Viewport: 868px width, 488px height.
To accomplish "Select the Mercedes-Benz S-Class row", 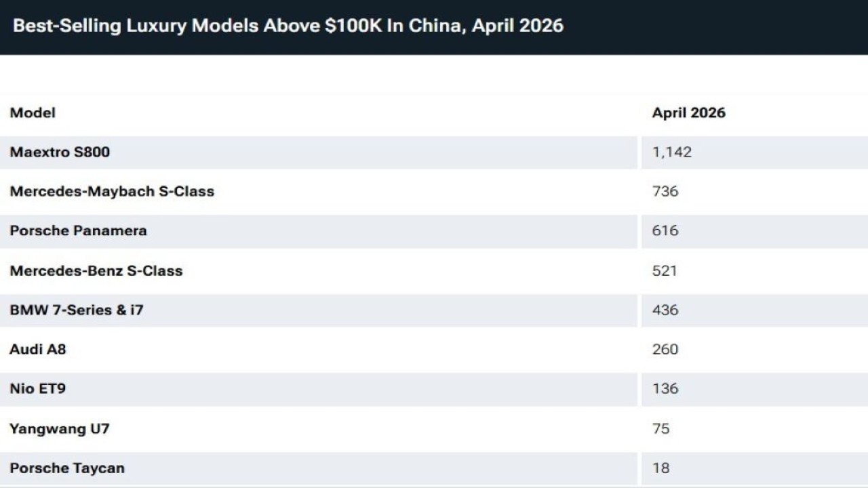I will 434,270.
